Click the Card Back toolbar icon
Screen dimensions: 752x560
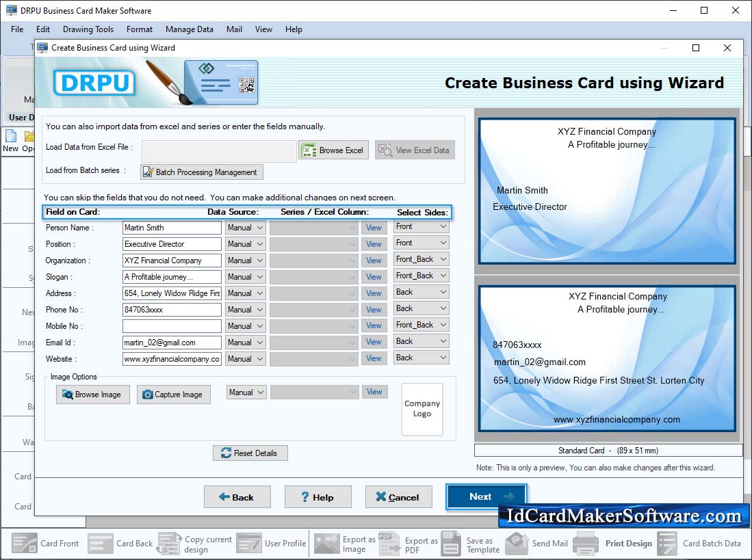tap(100, 543)
